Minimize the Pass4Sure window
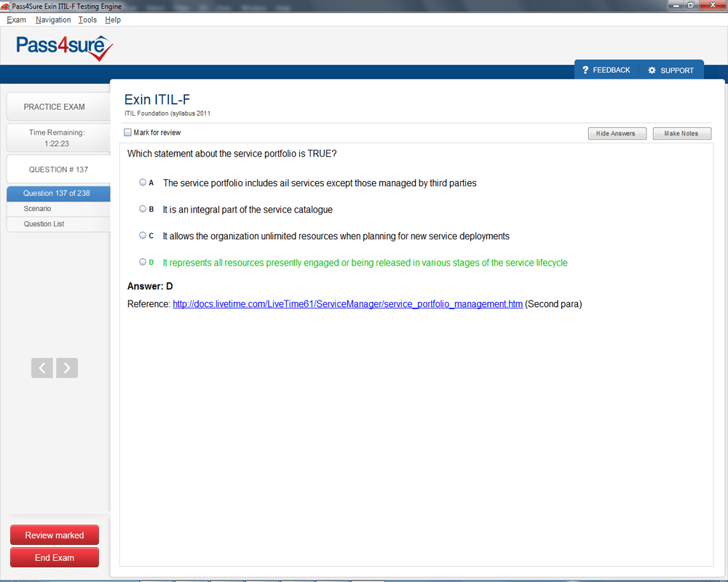The image size is (728, 582). (676, 5)
